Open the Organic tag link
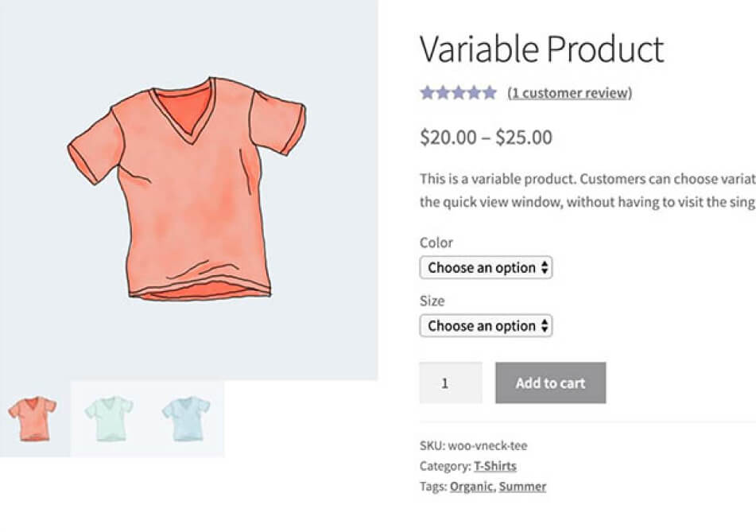Image resolution: width=756 pixels, height=532 pixels. coord(471,487)
